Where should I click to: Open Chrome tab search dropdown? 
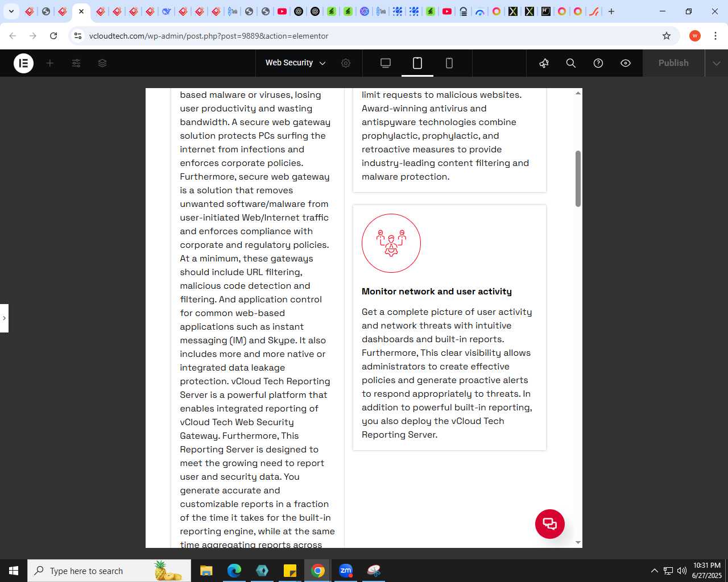(11, 11)
